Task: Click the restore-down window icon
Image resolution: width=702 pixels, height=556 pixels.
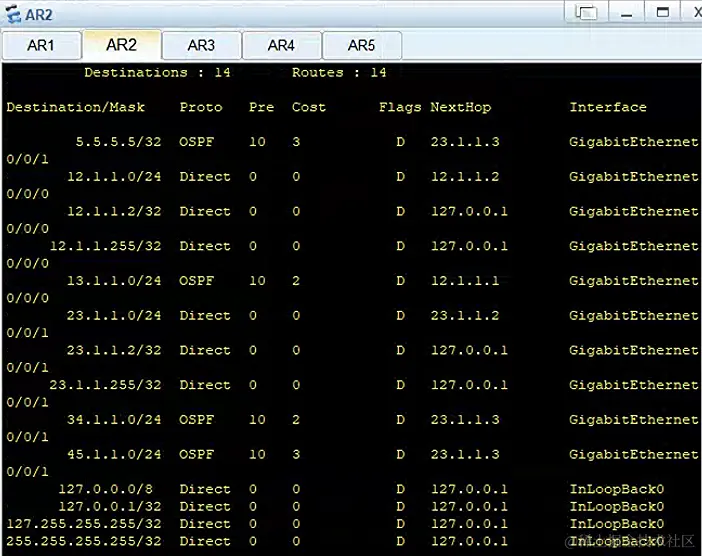Action: click(586, 12)
